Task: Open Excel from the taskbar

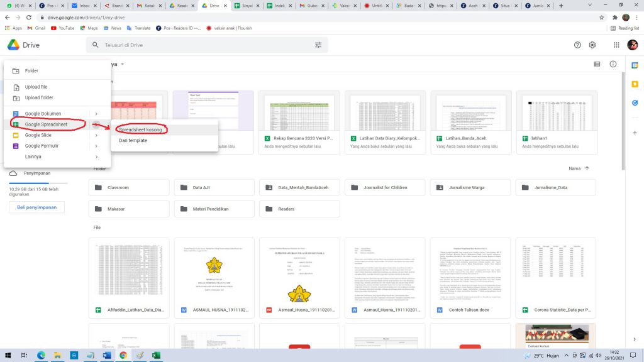Action: (156, 356)
